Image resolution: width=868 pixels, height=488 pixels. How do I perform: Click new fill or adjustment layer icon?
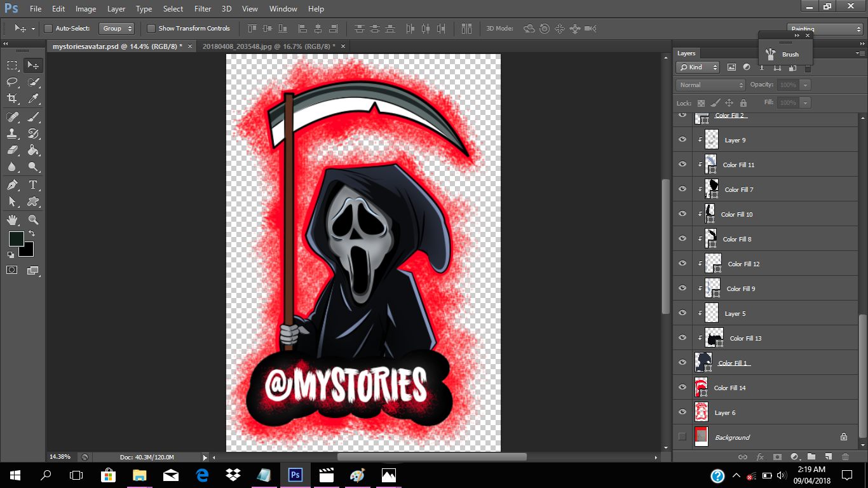[794, 456]
